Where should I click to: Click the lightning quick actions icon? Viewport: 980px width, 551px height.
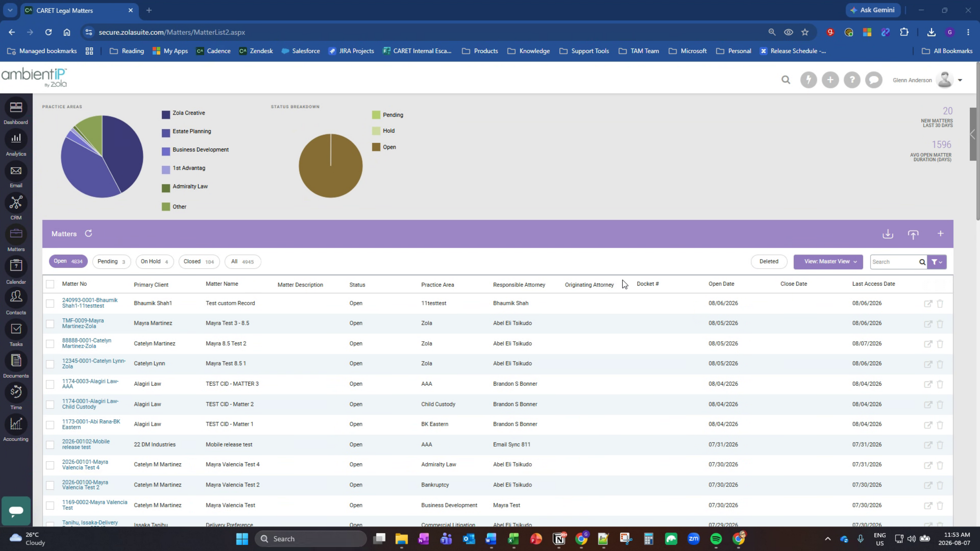808,80
